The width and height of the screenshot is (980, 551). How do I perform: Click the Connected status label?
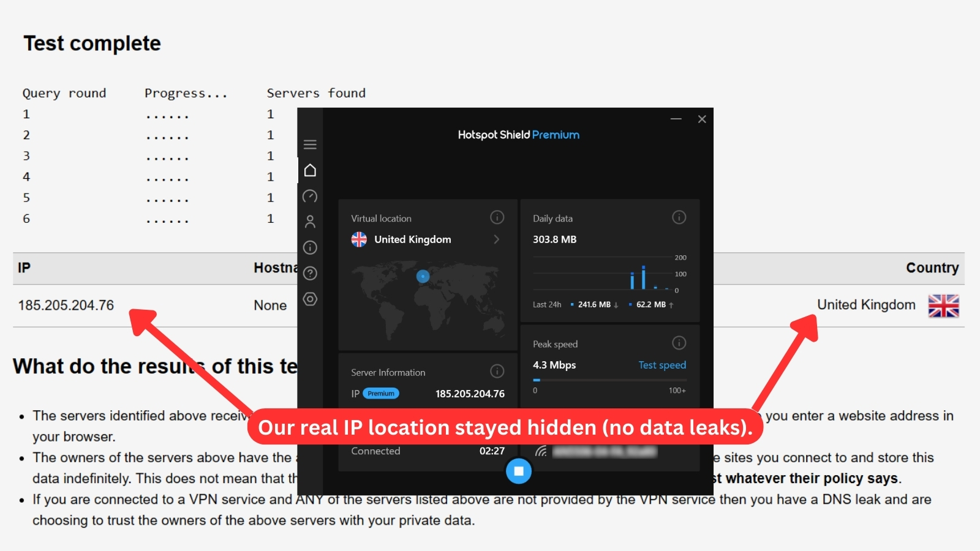[375, 451]
